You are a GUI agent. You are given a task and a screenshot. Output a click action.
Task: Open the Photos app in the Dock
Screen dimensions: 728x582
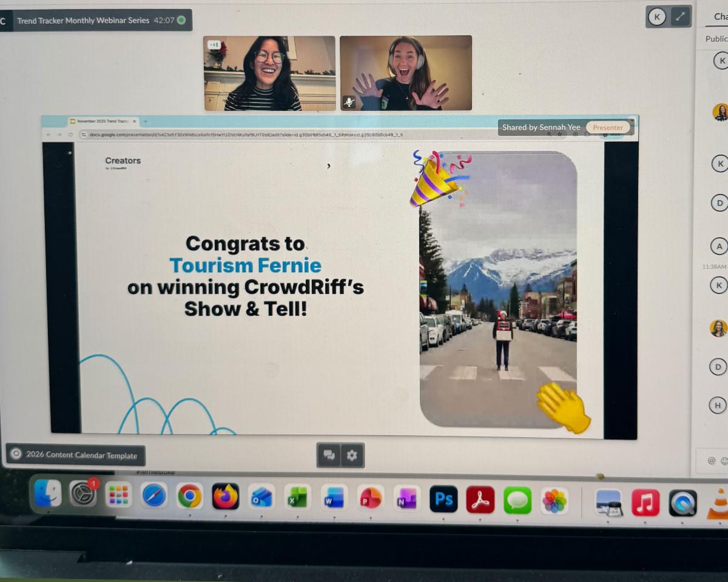(x=554, y=501)
